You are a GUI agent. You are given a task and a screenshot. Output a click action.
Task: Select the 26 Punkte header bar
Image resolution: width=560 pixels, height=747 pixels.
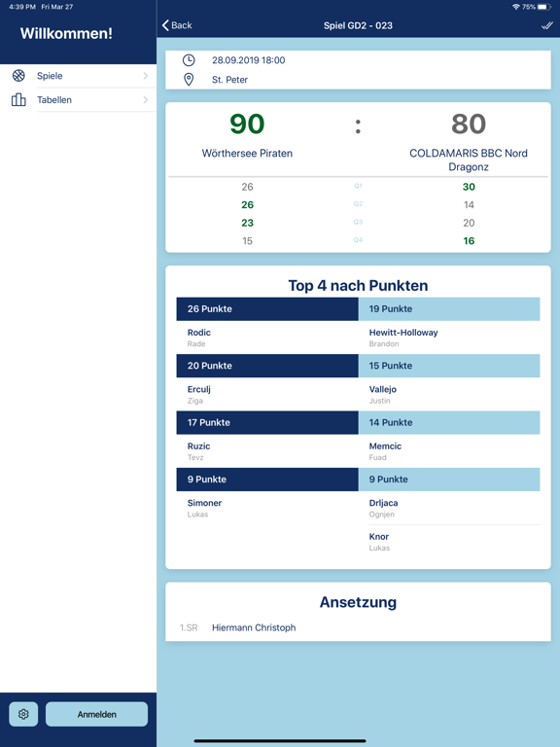(267, 308)
